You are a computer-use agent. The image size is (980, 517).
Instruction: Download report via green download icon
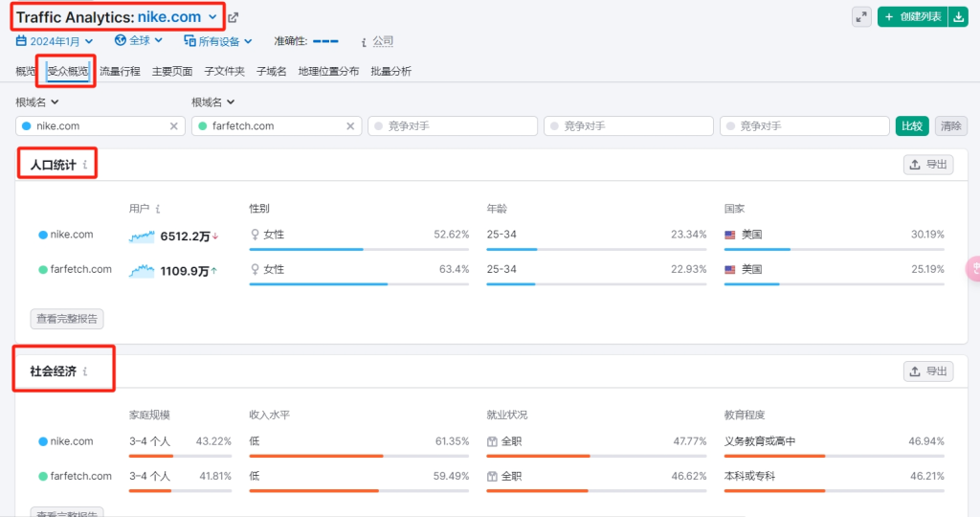[958, 17]
